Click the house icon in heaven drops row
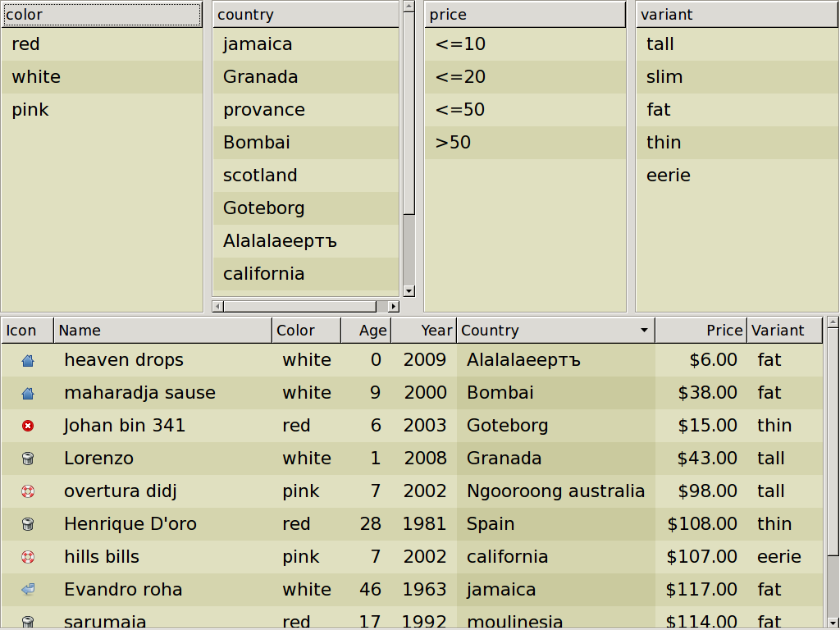This screenshot has width=840, height=630. 28,361
